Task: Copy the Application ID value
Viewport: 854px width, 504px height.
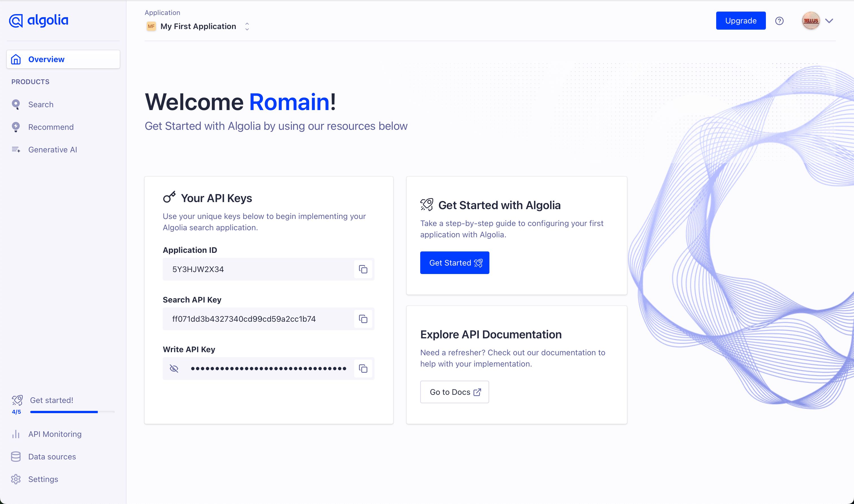Action: point(363,269)
